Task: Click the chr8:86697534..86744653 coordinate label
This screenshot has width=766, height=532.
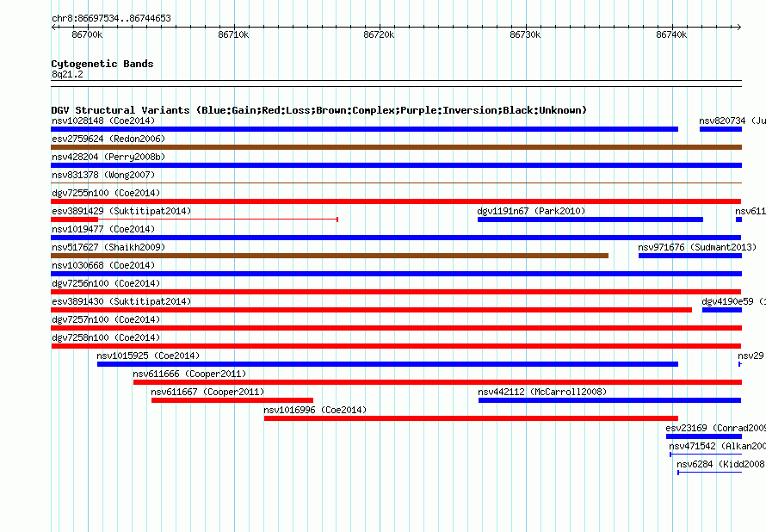Action: click(x=111, y=18)
